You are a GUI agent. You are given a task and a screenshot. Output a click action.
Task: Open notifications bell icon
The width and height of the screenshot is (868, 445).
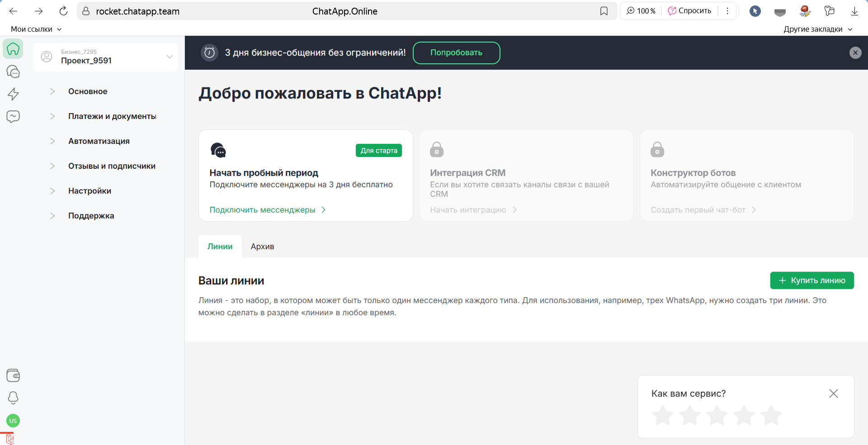click(x=13, y=398)
